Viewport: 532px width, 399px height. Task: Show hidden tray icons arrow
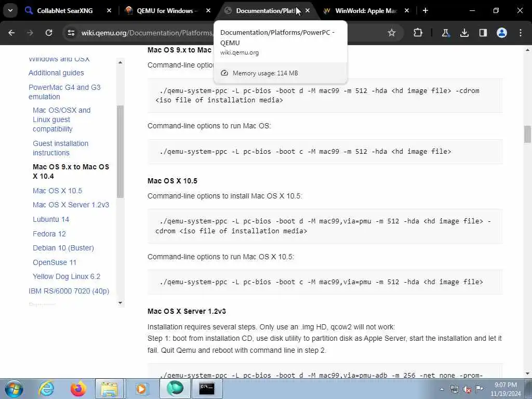(x=442, y=389)
